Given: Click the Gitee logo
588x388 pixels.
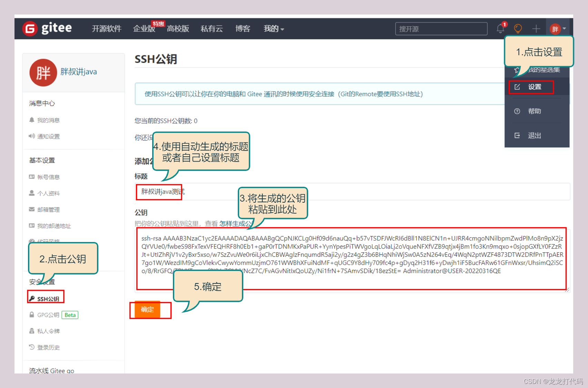Looking at the screenshot, I should pyautogui.click(x=47, y=28).
